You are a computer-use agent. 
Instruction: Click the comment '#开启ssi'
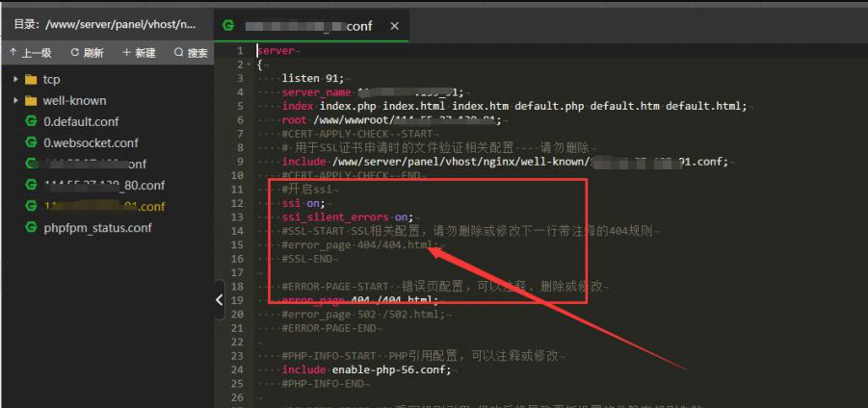click(306, 190)
